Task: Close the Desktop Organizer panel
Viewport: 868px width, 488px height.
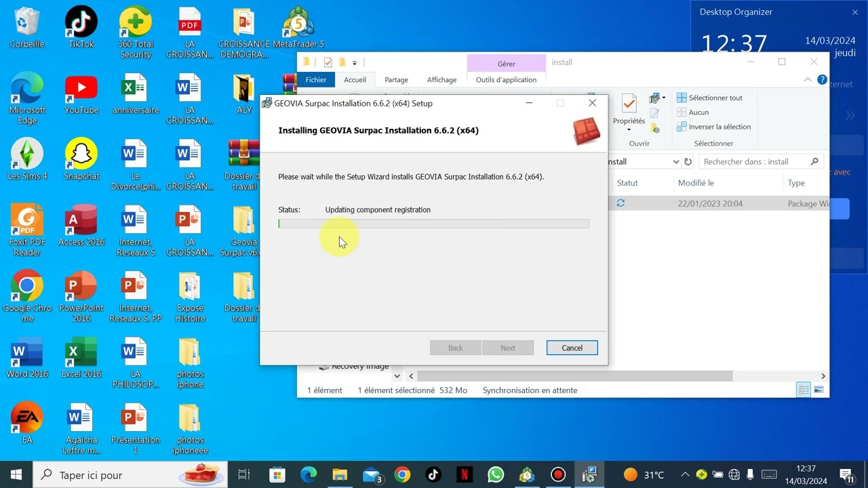Action: [854, 12]
